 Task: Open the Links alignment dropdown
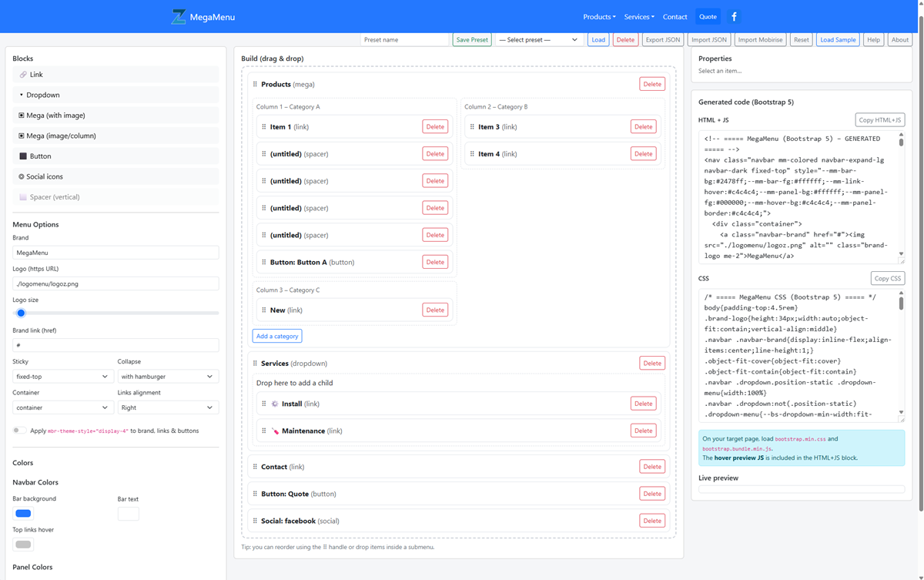click(167, 407)
